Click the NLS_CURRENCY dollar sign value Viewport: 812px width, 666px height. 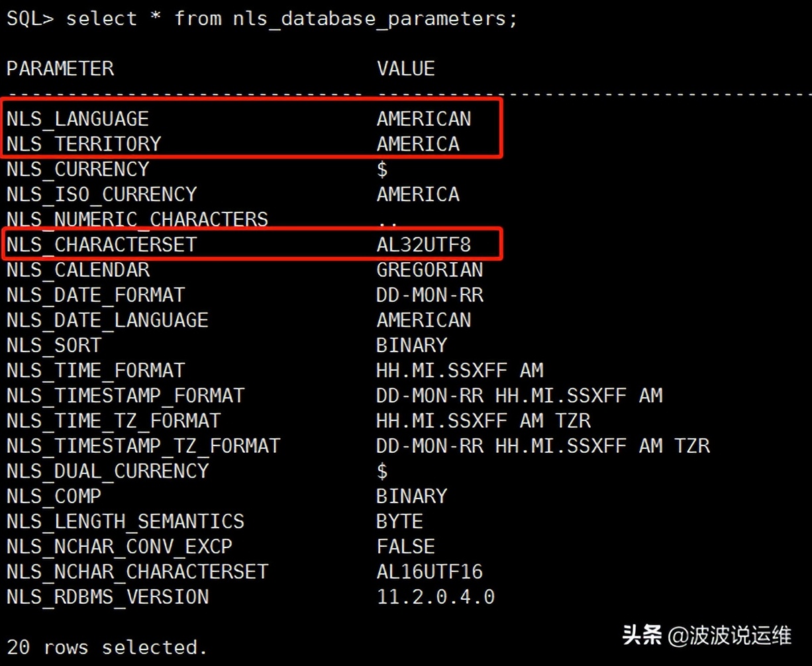[x=381, y=169]
